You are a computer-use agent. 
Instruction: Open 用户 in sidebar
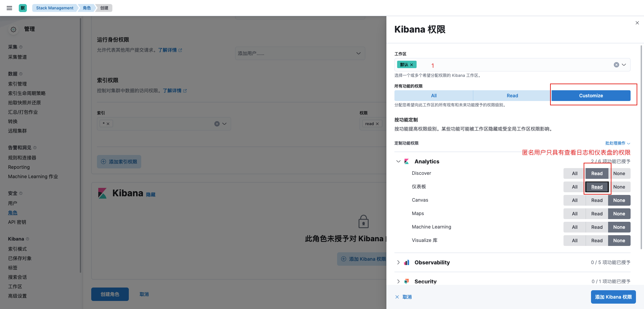pyautogui.click(x=13, y=203)
